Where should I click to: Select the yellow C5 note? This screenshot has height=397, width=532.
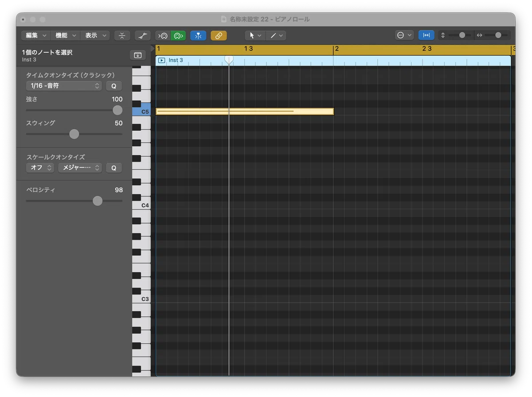click(245, 111)
